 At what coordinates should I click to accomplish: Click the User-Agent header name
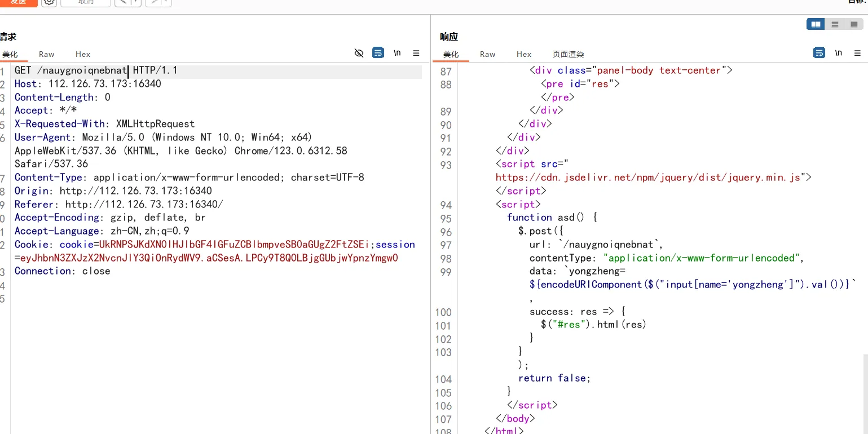43,138
